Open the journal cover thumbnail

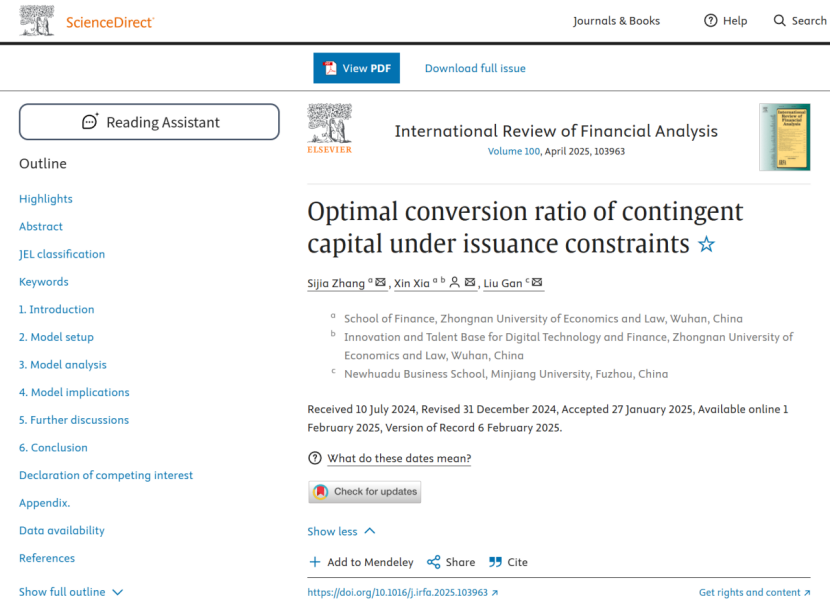click(784, 135)
